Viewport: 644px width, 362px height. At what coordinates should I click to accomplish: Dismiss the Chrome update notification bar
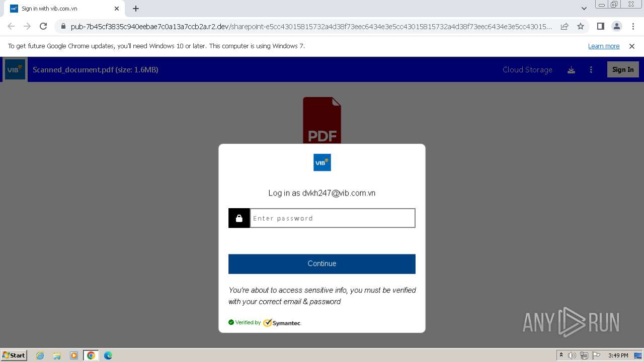632,46
